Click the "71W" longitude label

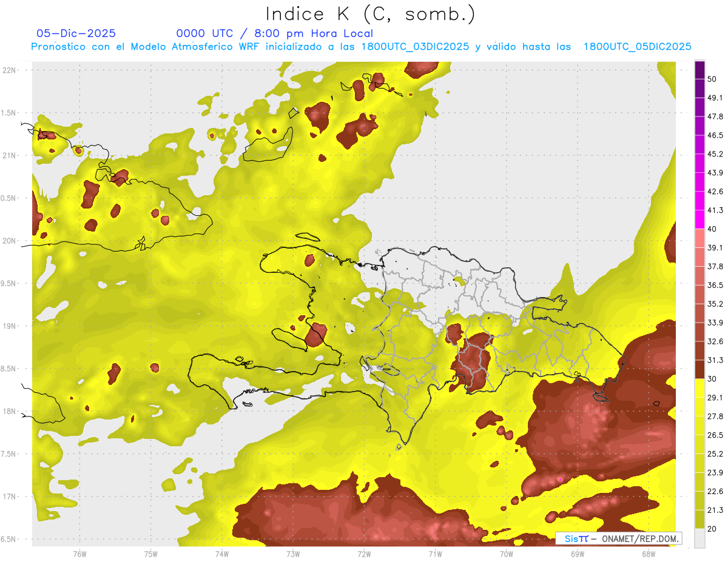click(x=435, y=554)
